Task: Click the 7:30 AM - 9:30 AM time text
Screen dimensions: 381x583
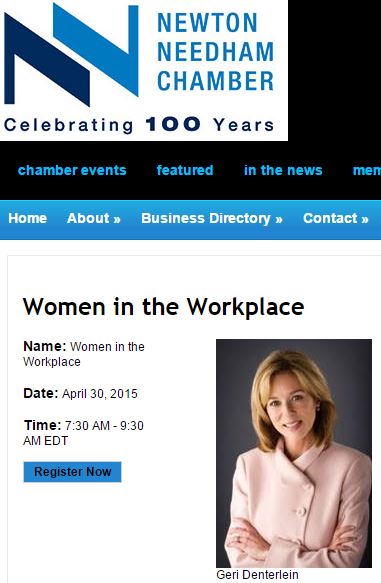Action: [84, 433]
